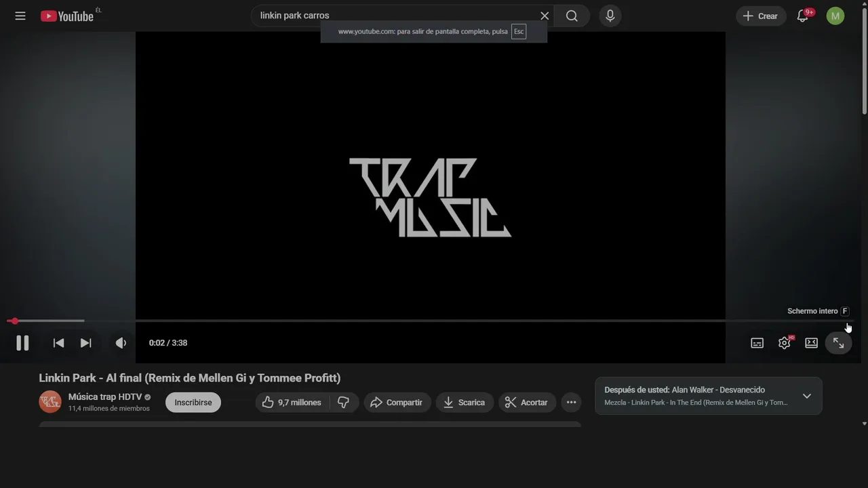The image size is (868, 488).
Task: Toggle full screen mode button
Action: click(839, 343)
